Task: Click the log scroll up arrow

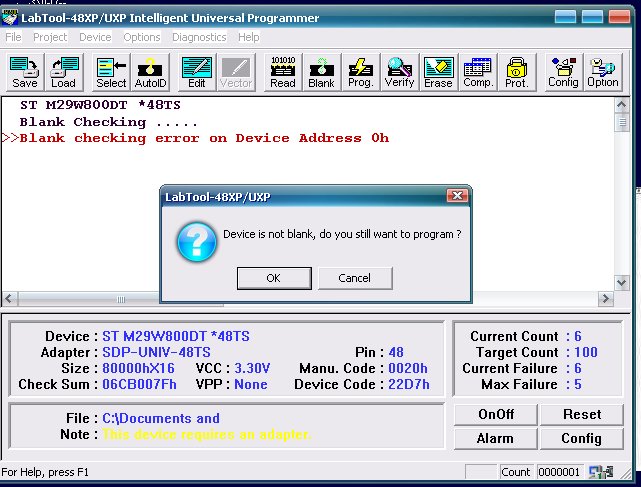Action: [x=622, y=105]
